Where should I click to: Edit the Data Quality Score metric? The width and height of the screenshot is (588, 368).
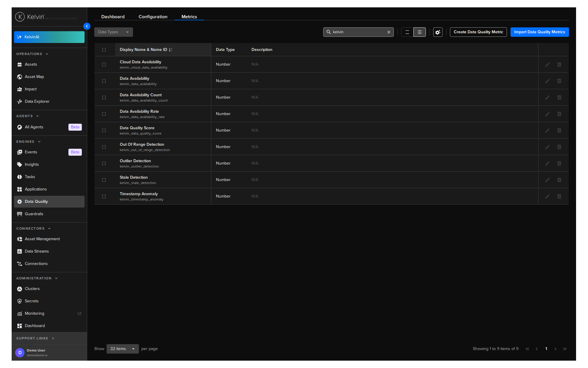(547, 130)
